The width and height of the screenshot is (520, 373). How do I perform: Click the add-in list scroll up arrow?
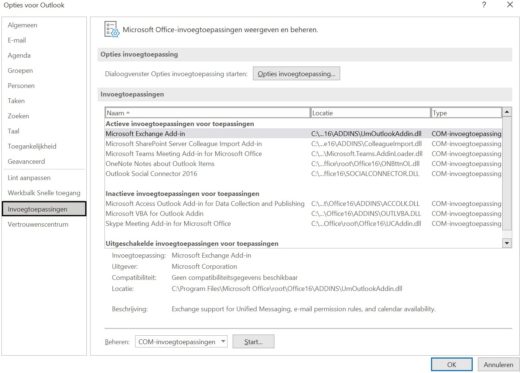point(507,112)
